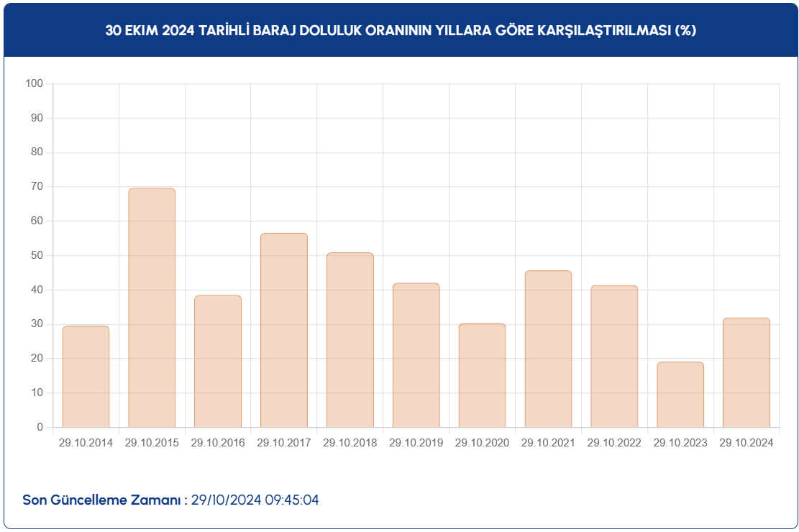Click the 29.10.2024 bar
This screenshot has width=799, height=532.
click(747, 372)
